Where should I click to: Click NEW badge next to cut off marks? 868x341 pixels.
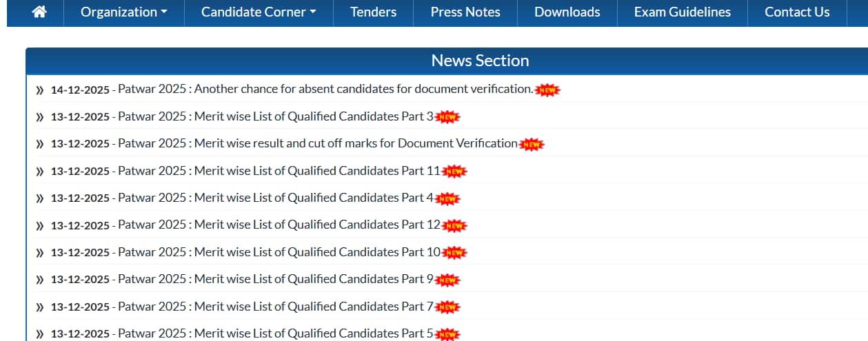[x=531, y=144]
